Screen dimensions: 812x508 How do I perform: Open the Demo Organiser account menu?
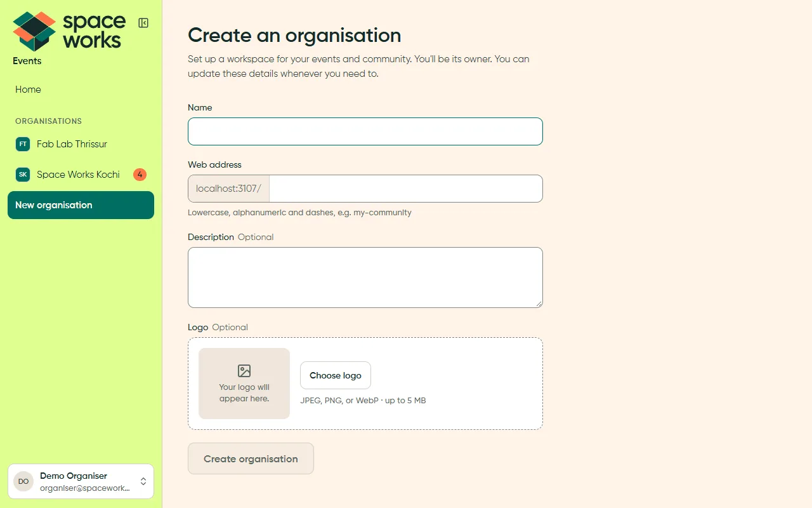click(x=81, y=481)
